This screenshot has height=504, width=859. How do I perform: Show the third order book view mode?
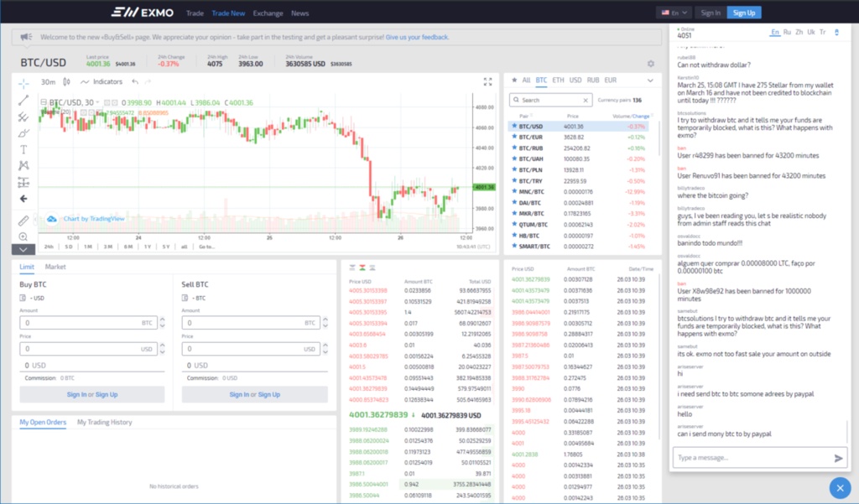tap(372, 268)
